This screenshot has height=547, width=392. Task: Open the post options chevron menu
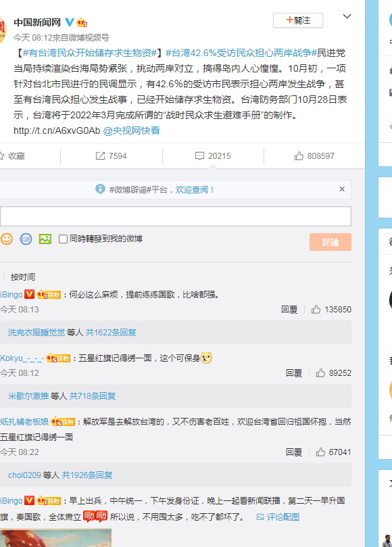click(x=347, y=16)
